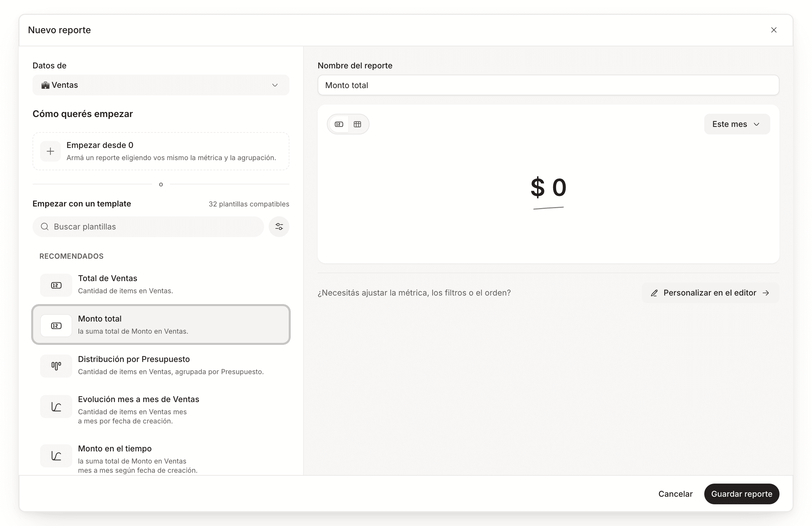Image resolution: width=812 pixels, height=526 pixels.
Task: Click the $ 0 preview value
Action: 548,187
